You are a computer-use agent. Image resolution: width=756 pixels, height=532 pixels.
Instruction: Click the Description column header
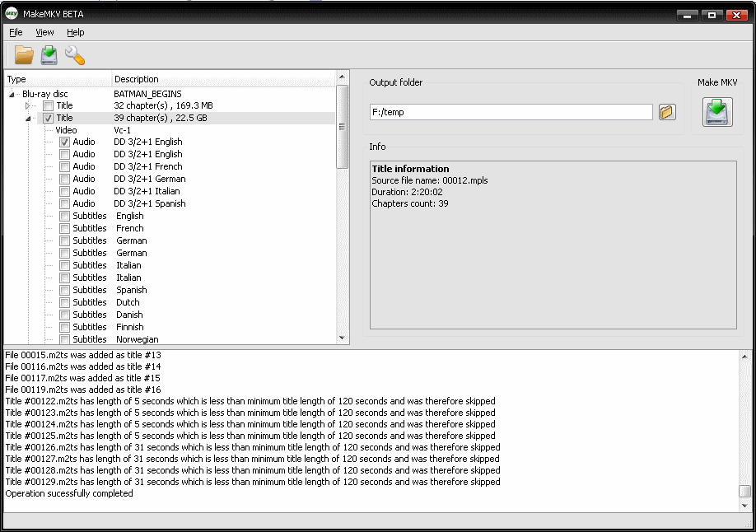click(x=224, y=79)
